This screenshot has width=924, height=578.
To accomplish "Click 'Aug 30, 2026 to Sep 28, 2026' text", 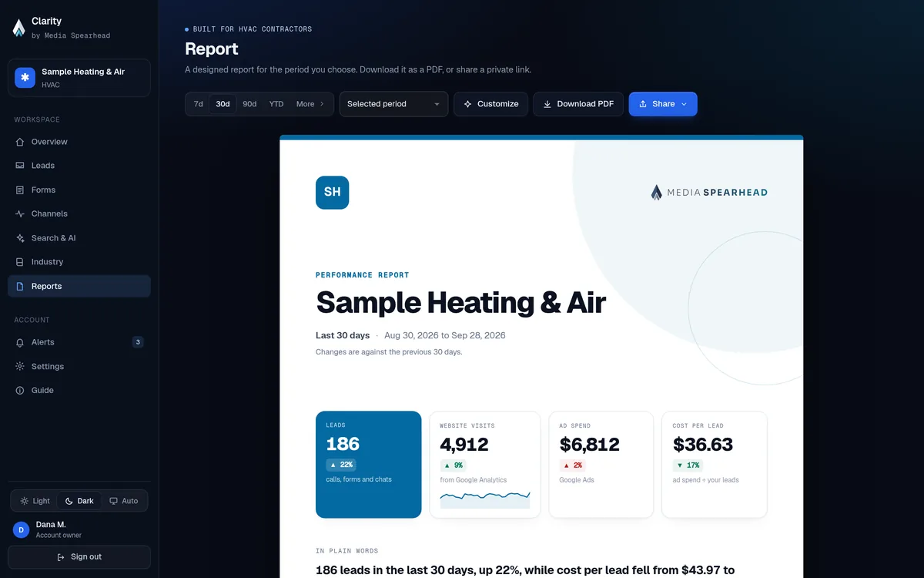I will pos(445,335).
